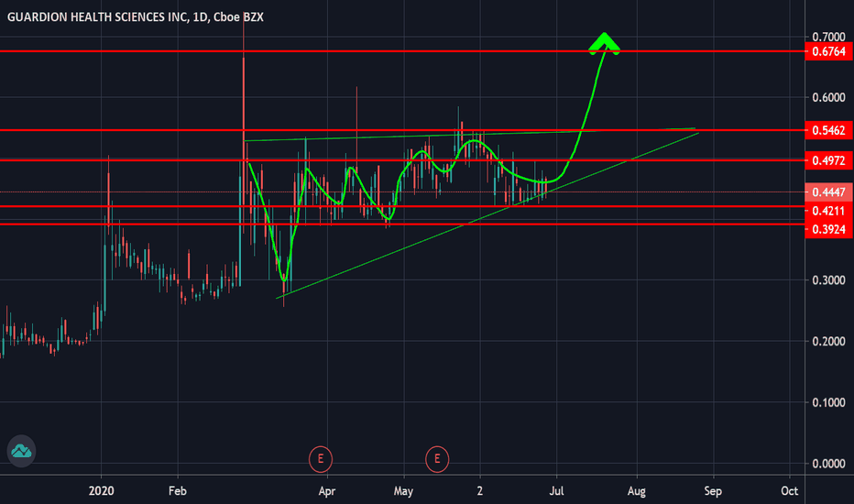Image resolution: width=854 pixels, height=504 pixels.
Task: Click the Jul date axis label
Action: pos(556,491)
